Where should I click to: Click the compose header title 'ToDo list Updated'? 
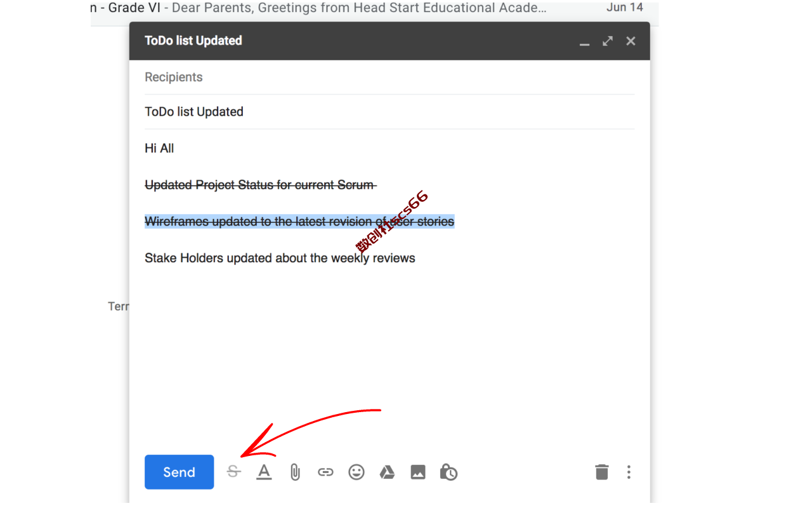(x=193, y=41)
